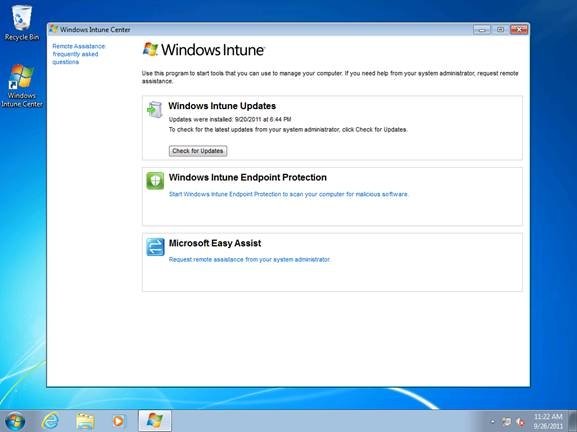Image resolution: width=577 pixels, height=432 pixels.
Task: Open Windows Media Player from taskbar
Action: [x=118, y=421]
